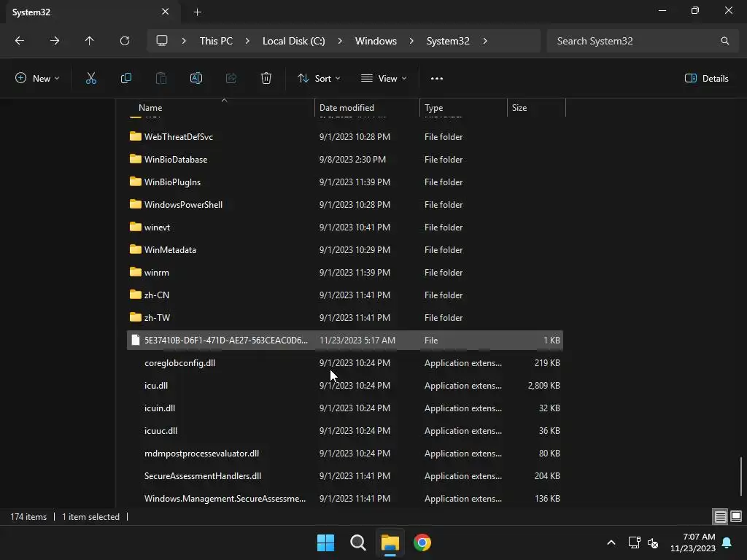Open notifications bell icon
Image resolution: width=747 pixels, height=560 pixels.
[x=727, y=542]
